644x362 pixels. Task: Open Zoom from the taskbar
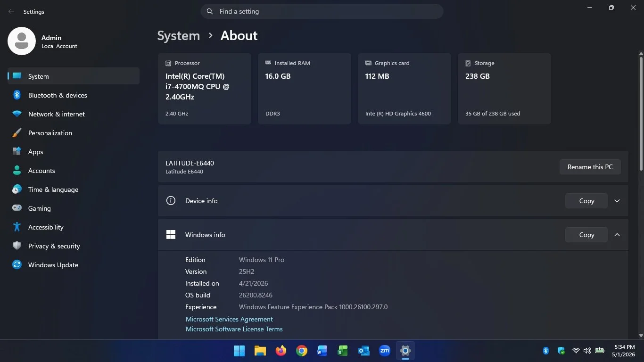pyautogui.click(x=385, y=351)
